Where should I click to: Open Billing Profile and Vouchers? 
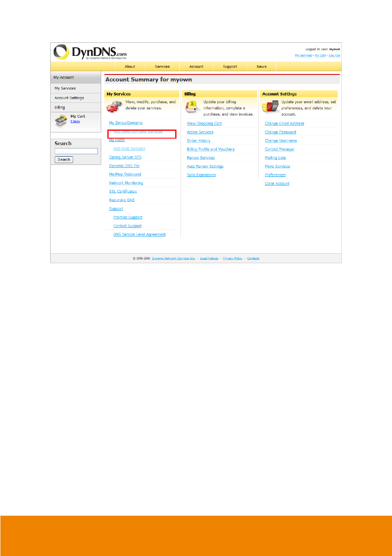point(211,149)
